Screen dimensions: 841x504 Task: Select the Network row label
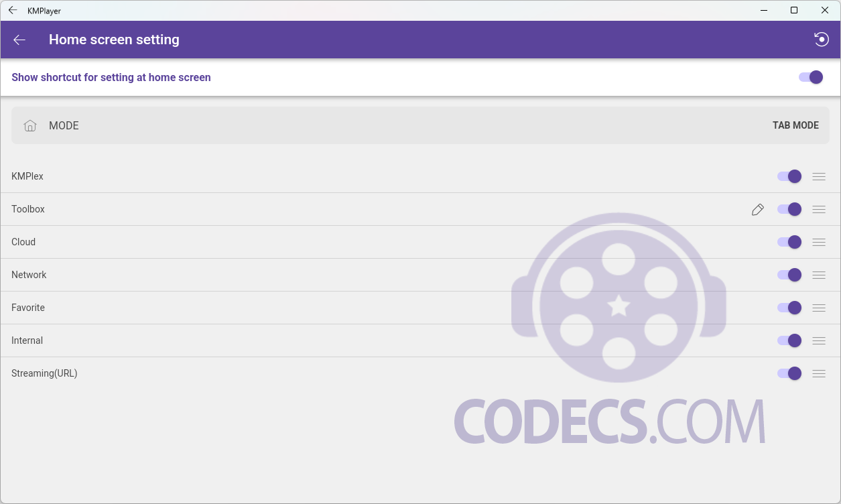(x=29, y=275)
